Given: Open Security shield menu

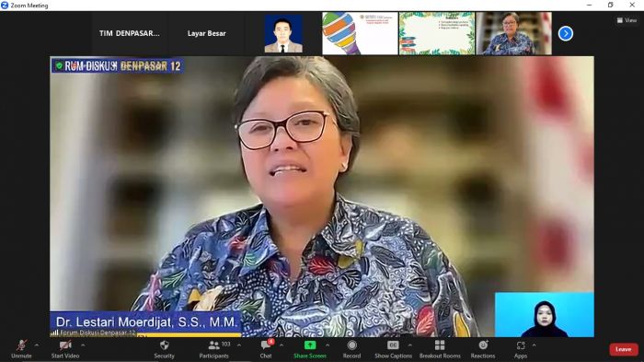Looking at the screenshot, I should tap(164, 349).
